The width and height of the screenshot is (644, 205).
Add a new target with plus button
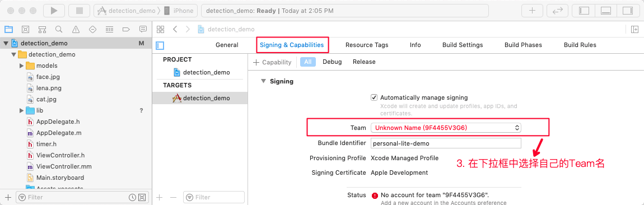(x=160, y=197)
